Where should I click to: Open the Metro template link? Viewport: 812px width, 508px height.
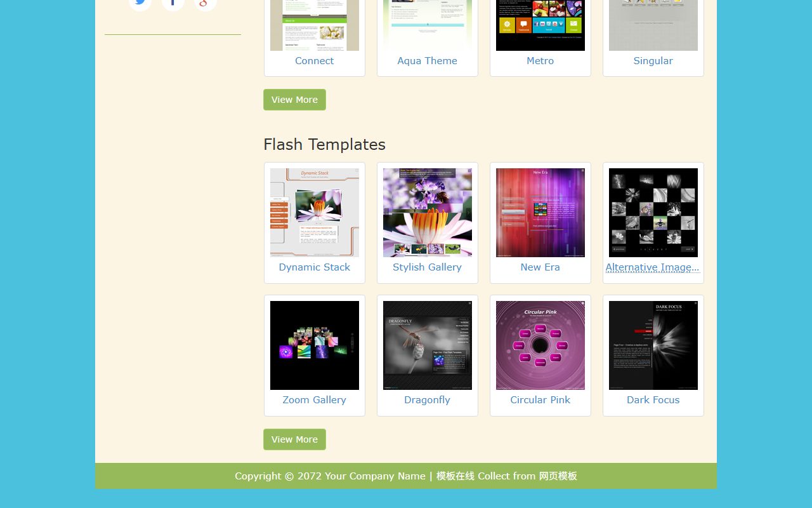pos(540,61)
